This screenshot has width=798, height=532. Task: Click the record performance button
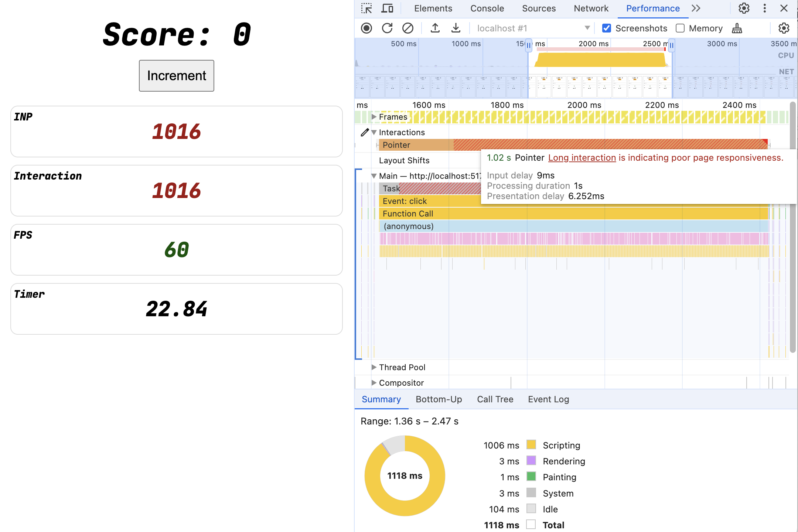367,28
